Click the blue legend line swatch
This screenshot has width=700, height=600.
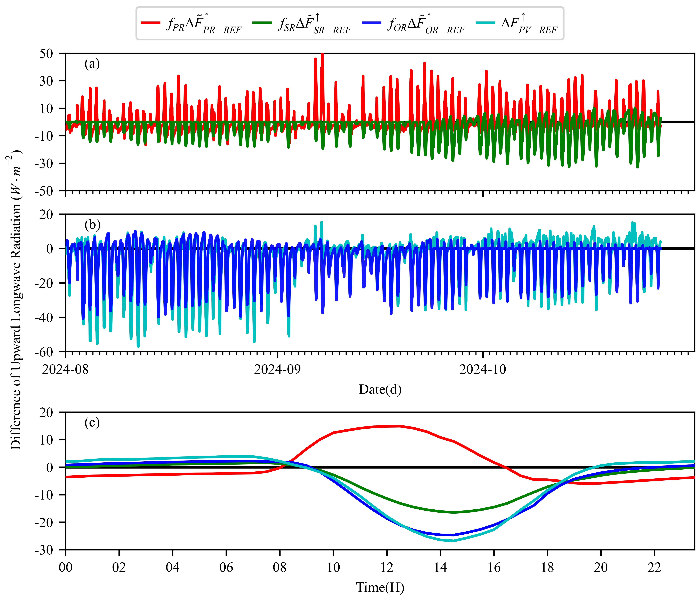[371, 23]
